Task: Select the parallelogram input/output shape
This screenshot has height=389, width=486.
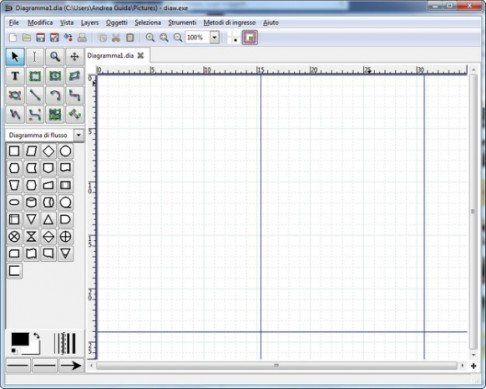Action: [x=31, y=151]
